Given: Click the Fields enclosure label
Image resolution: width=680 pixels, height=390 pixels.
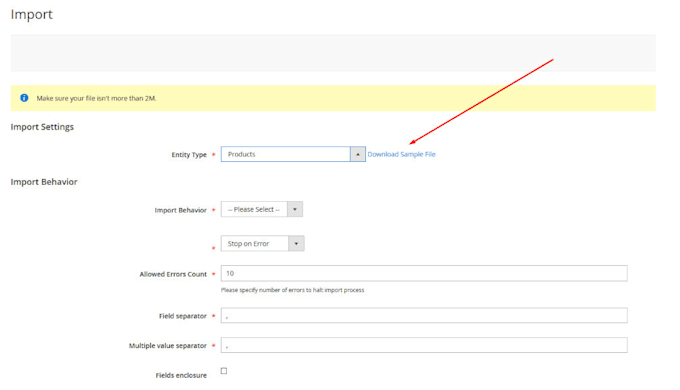Looking at the screenshot, I should pyautogui.click(x=181, y=375).
